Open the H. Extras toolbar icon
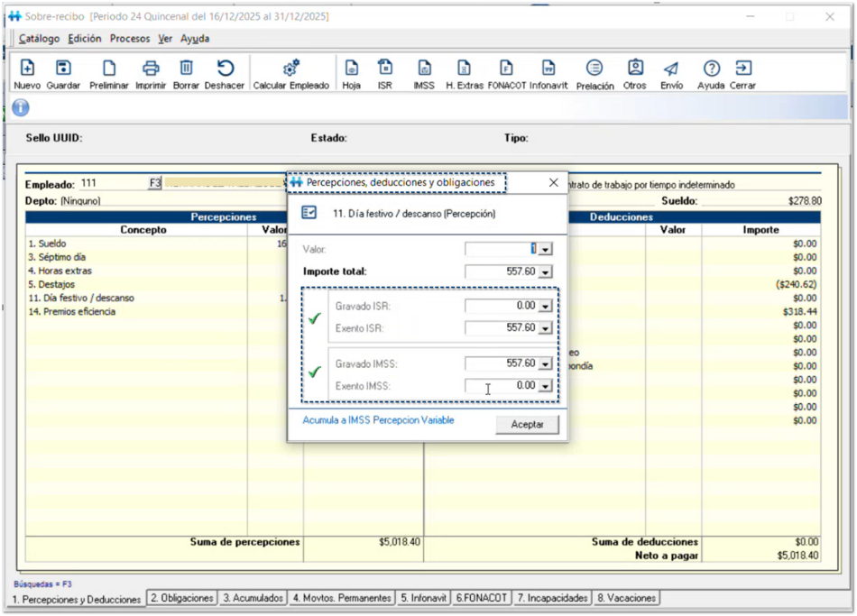This screenshot has height=616, width=857. tap(464, 69)
